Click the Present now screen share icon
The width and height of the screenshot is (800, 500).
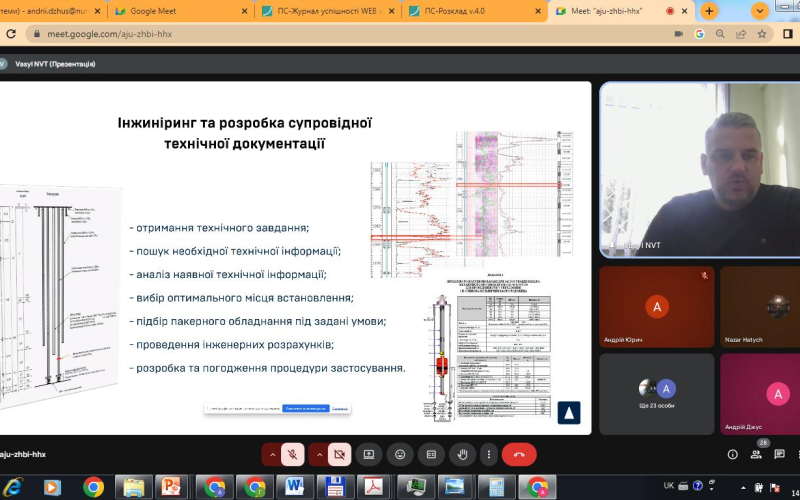368,454
